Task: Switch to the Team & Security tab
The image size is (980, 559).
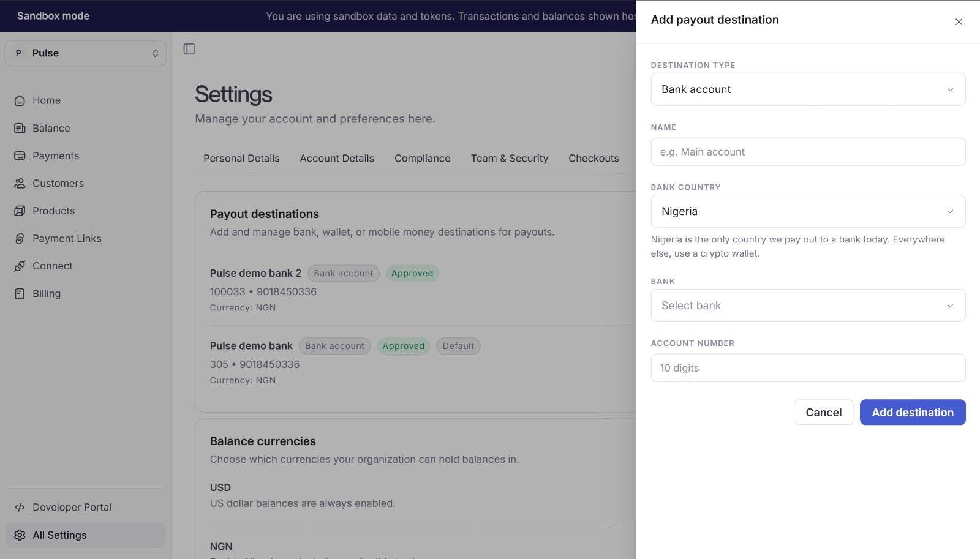Action: coord(510,158)
